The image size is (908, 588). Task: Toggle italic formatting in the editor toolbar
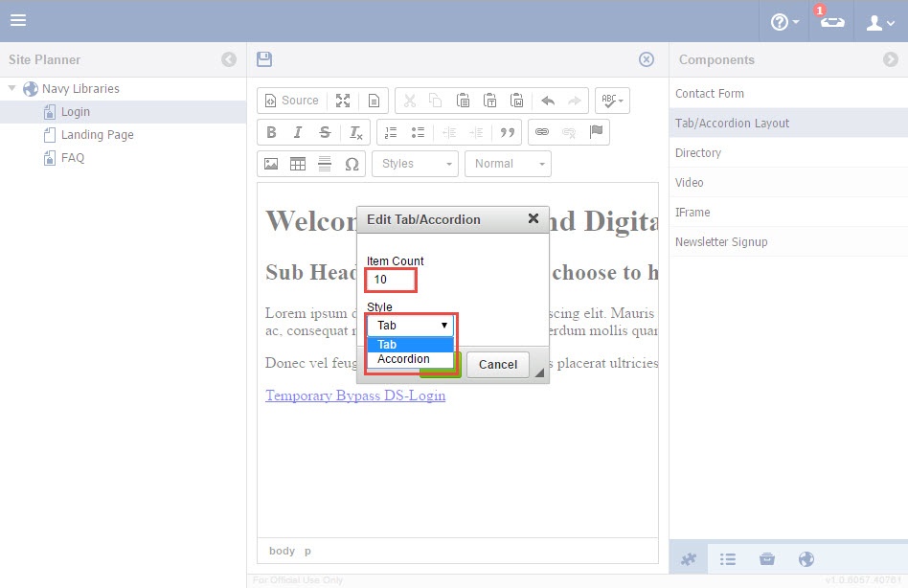(x=298, y=132)
